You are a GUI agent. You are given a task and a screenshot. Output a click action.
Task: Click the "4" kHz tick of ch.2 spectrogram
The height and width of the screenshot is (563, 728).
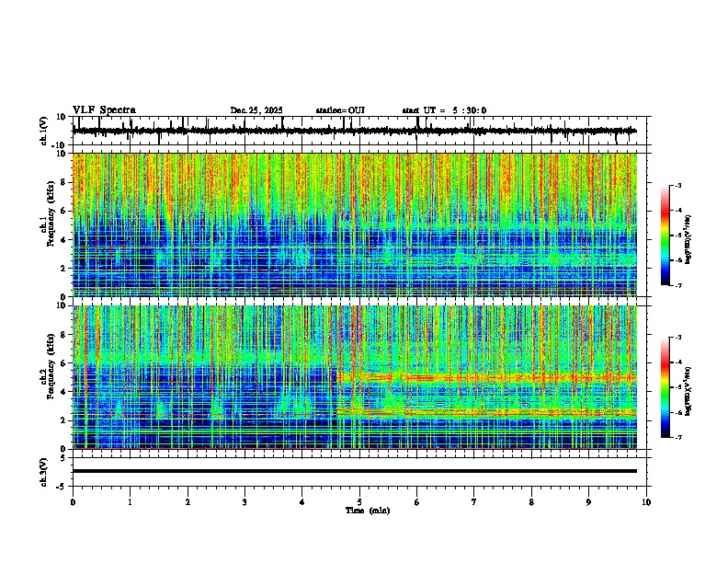coord(63,392)
